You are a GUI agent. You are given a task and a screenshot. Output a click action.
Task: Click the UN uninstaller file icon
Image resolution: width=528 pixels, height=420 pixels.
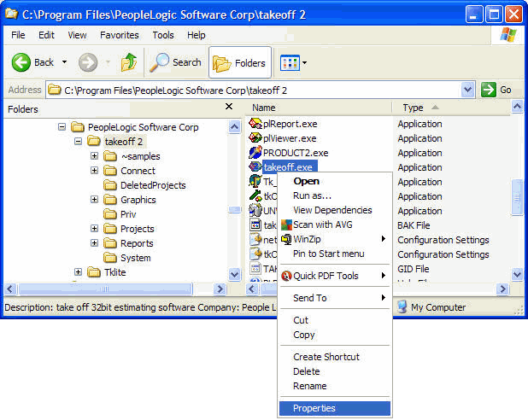pos(255,210)
